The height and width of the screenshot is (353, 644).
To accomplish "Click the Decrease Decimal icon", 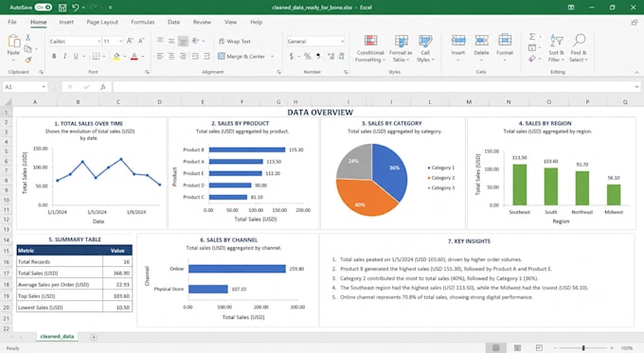I will click(x=341, y=56).
